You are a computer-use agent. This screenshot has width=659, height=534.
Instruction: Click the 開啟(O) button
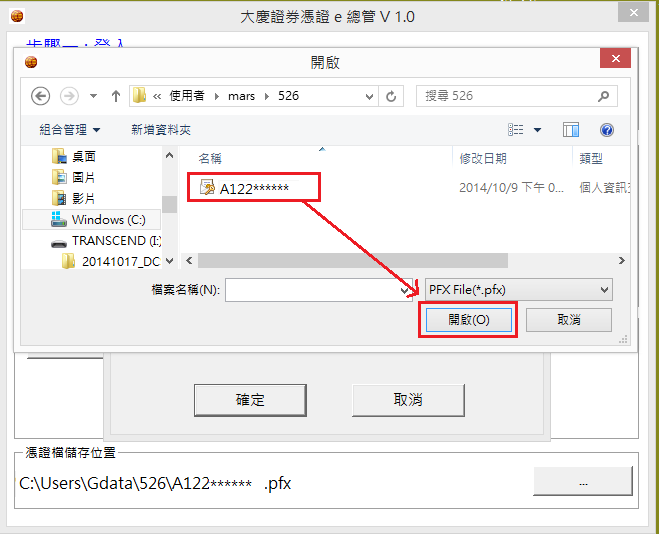468,320
